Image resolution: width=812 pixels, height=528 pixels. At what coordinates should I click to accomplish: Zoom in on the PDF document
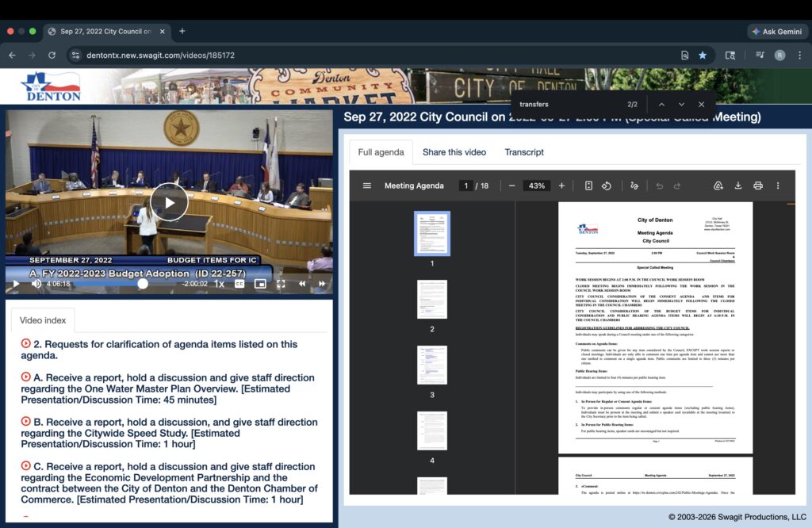click(x=561, y=186)
